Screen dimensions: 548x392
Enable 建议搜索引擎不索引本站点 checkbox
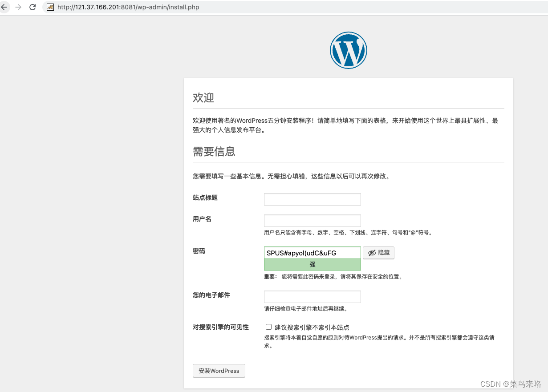[268, 327]
